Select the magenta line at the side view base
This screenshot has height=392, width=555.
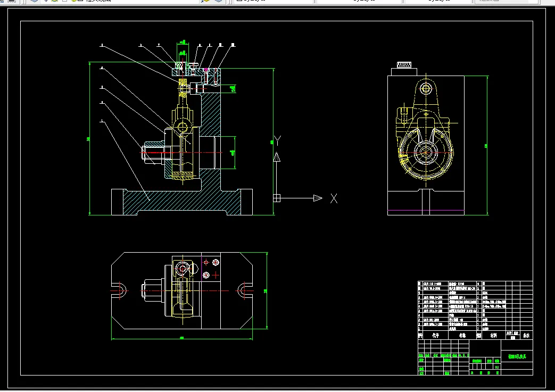click(x=426, y=211)
